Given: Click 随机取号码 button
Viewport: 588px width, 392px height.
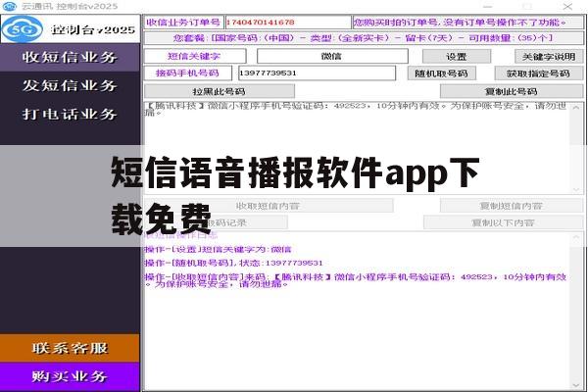Looking at the screenshot, I should tap(441, 73).
